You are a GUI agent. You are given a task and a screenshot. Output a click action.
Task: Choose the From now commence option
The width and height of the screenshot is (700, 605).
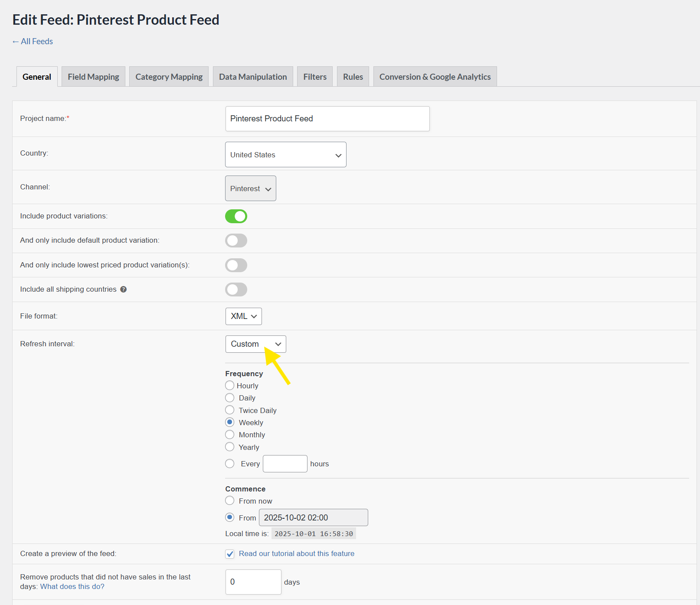pos(230,501)
